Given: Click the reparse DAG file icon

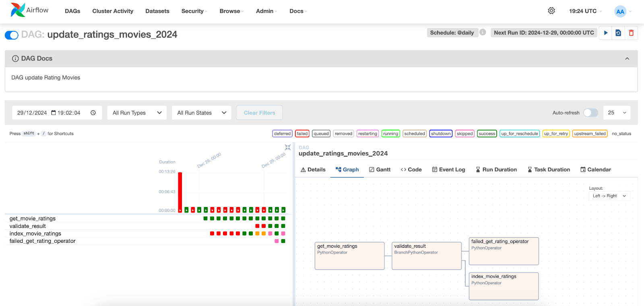Looking at the screenshot, I should 618,33.
